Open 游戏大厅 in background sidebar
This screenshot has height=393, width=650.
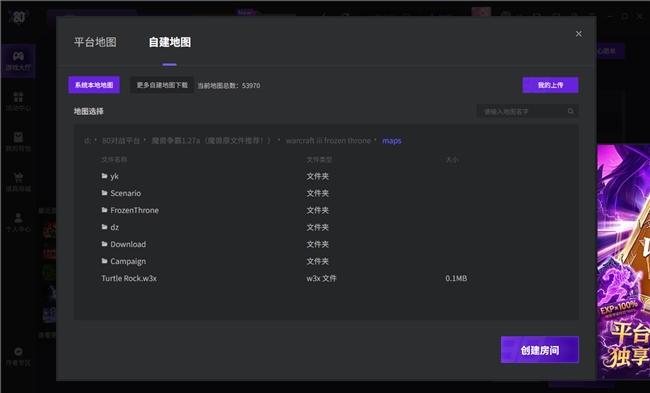pyautogui.click(x=18, y=61)
